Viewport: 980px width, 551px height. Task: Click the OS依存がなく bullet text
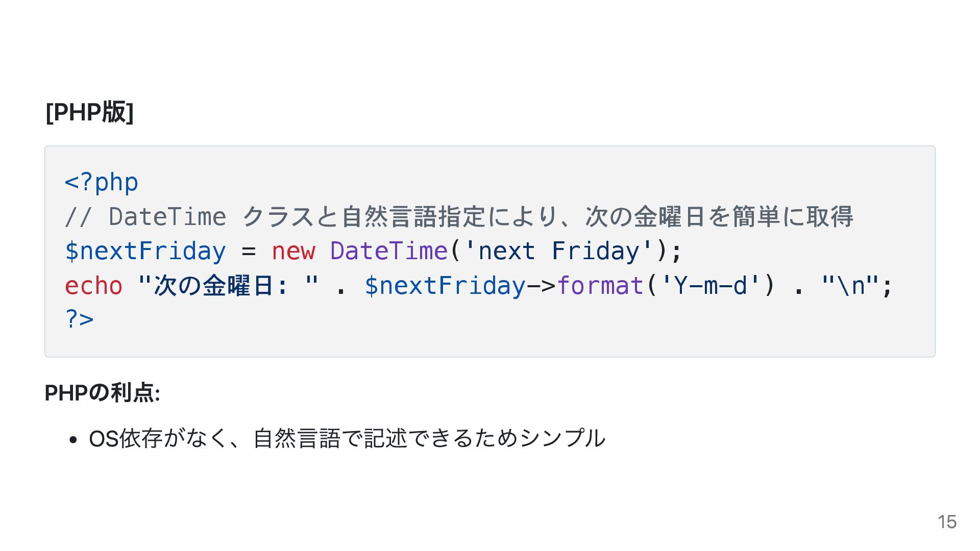pyautogui.click(x=347, y=438)
